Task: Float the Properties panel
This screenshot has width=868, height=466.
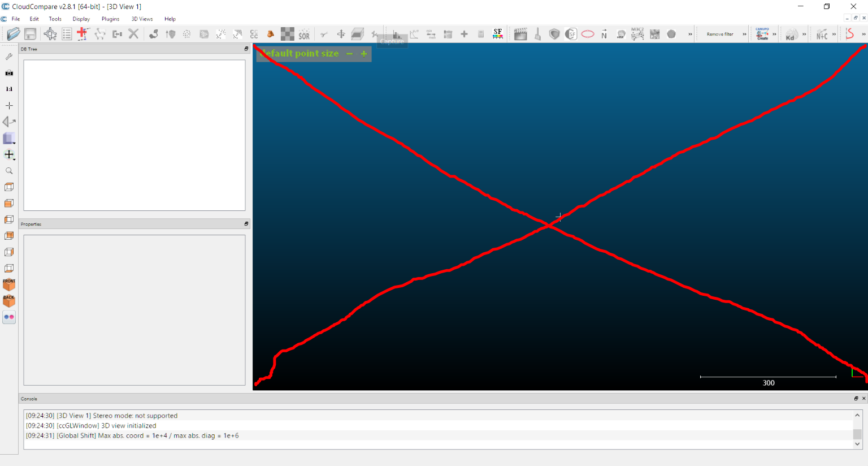Action: 246,224
